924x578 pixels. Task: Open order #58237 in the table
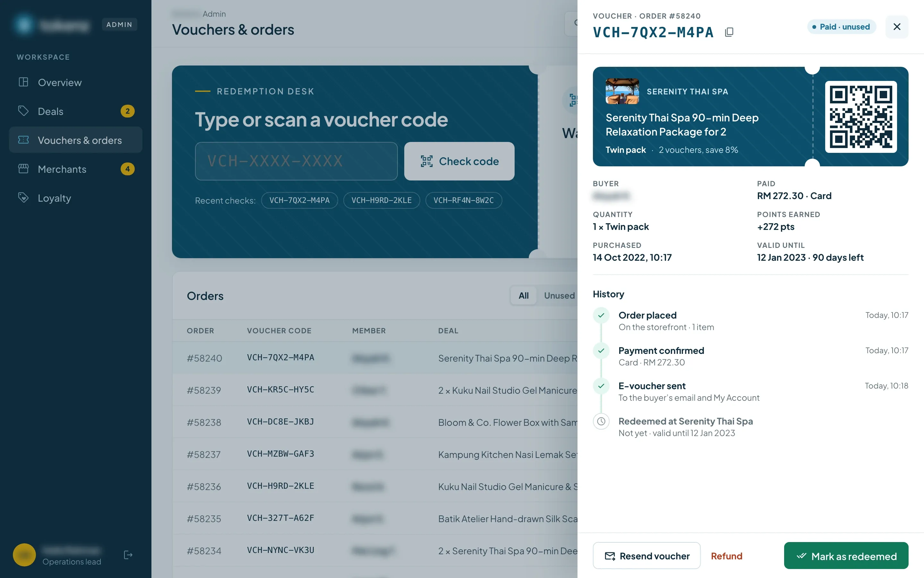[x=374, y=454]
